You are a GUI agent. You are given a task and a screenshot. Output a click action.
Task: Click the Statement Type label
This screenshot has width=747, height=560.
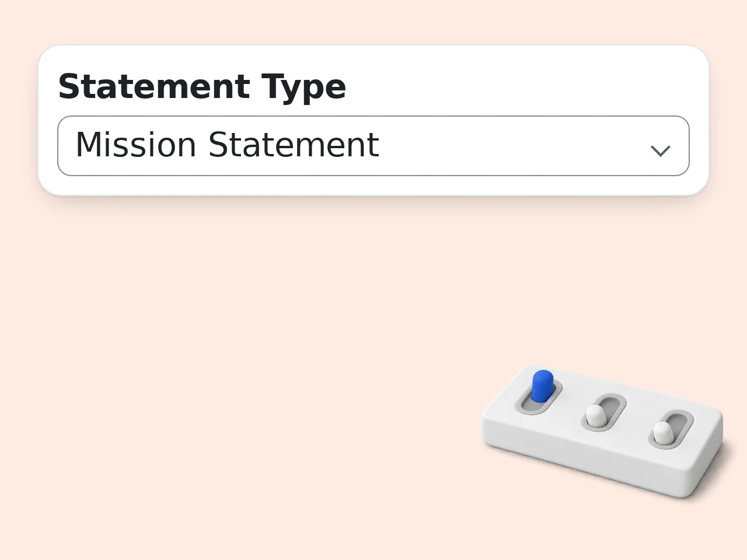point(202,86)
